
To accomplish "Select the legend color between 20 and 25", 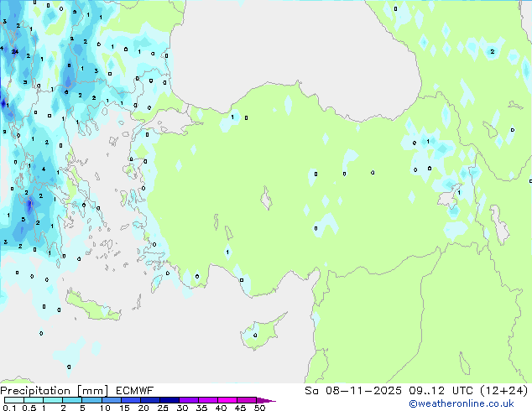I will click(x=149, y=400).
